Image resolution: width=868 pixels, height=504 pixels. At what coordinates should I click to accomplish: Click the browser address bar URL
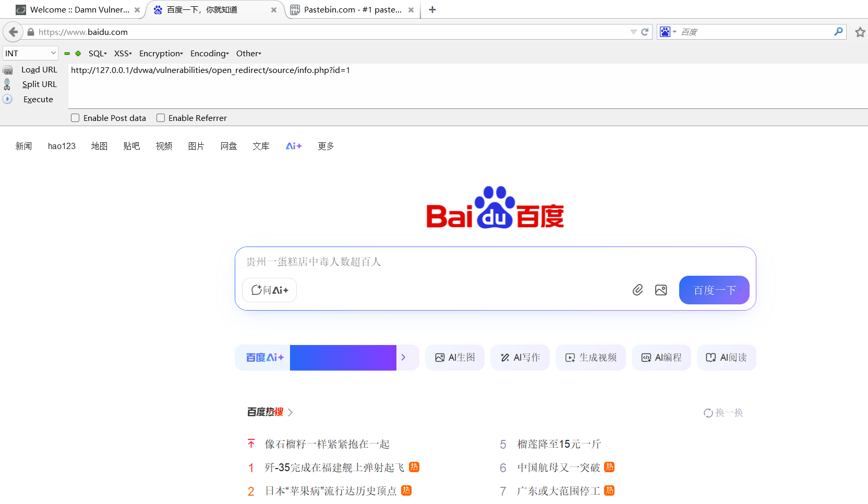pos(332,32)
